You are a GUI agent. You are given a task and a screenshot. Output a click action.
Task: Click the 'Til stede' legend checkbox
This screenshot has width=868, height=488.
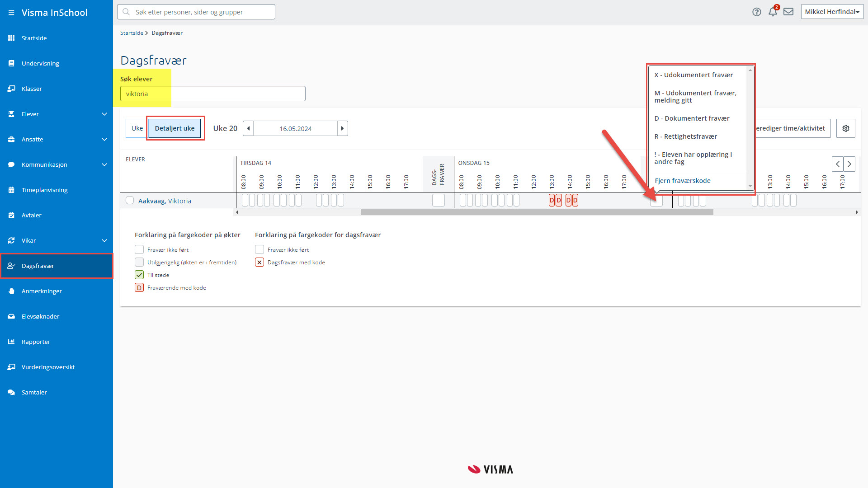[139, 275]
